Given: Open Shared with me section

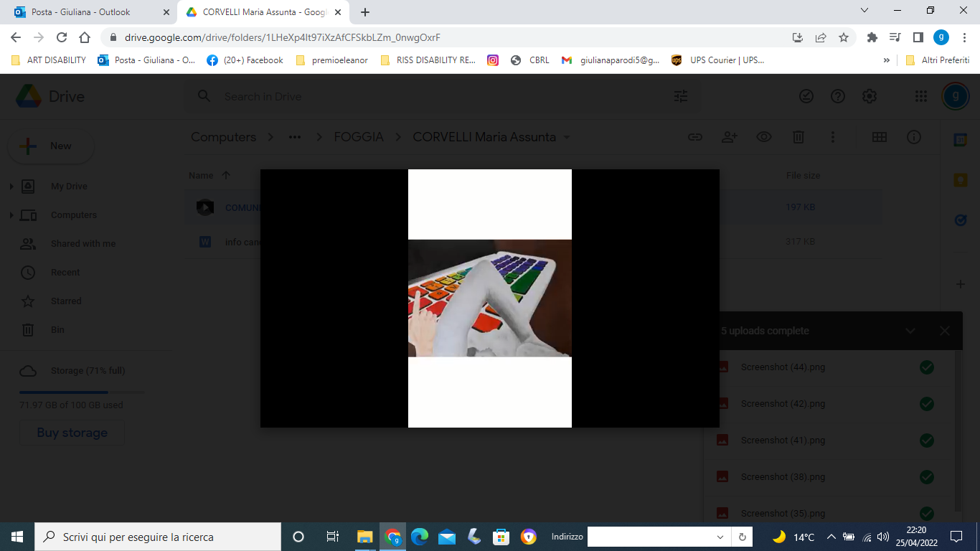Looking at the screenshot, I should pyautogui.click(x=83, y=244).
